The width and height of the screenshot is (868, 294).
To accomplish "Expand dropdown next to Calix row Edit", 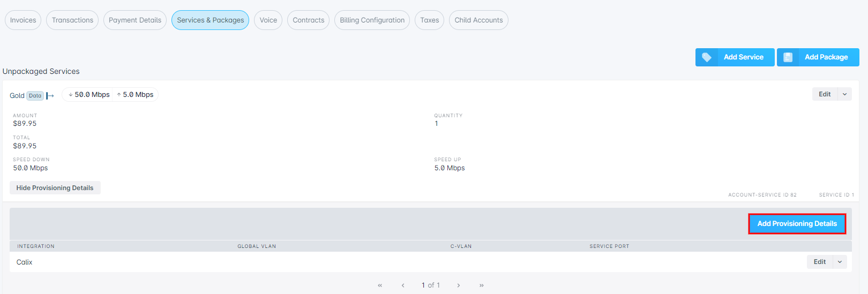I will click(840, 262).
